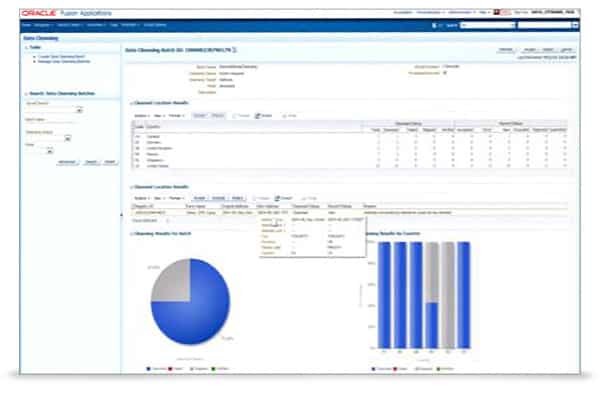Open the View menu in lower results toolbar
The height and width of the screenshot is (400, 600).
point(158,199)
